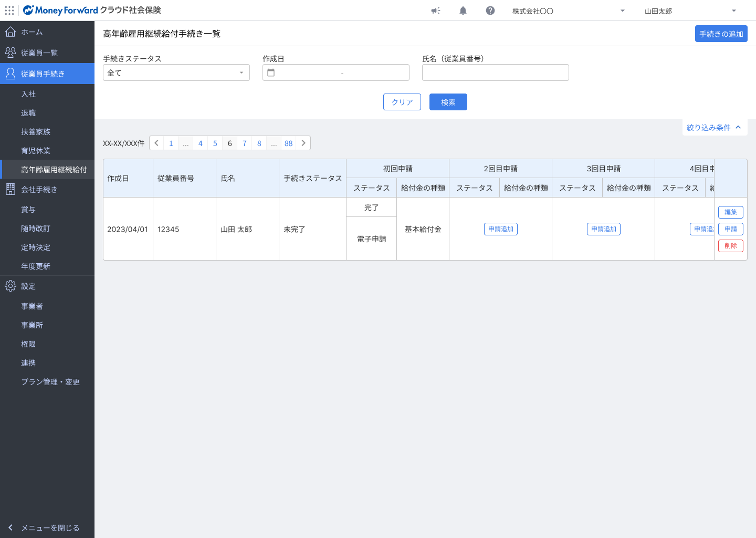
Task: Select 連携 in the sidebar
Action: point(47,363)
